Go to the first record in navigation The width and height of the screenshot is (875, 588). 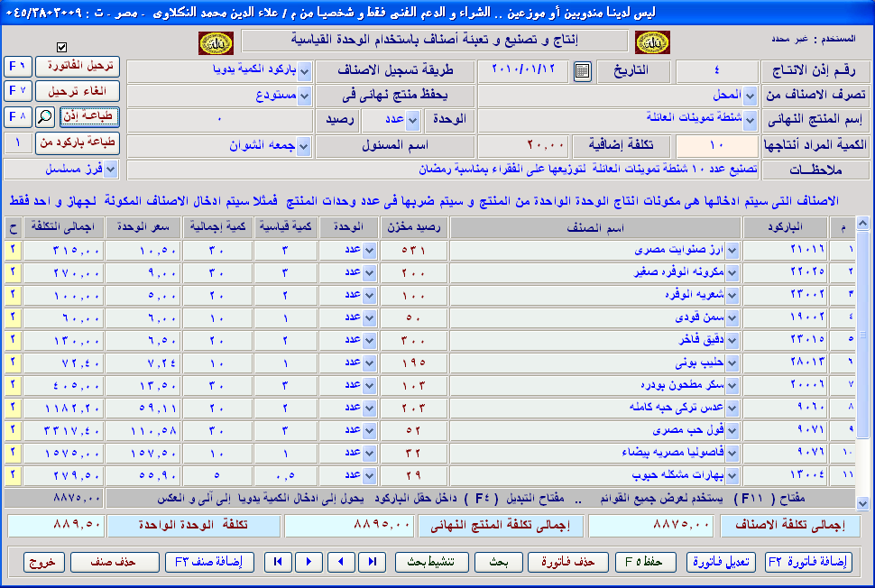[279, 562]
